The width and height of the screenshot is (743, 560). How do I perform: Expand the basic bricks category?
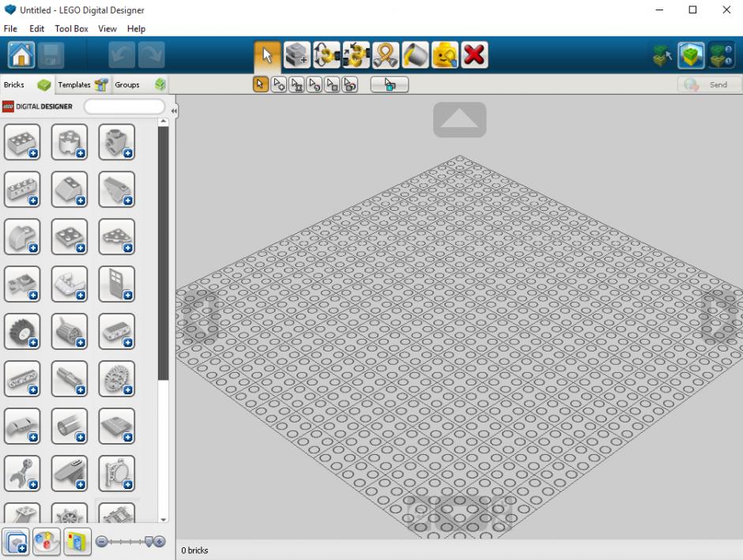22,142
